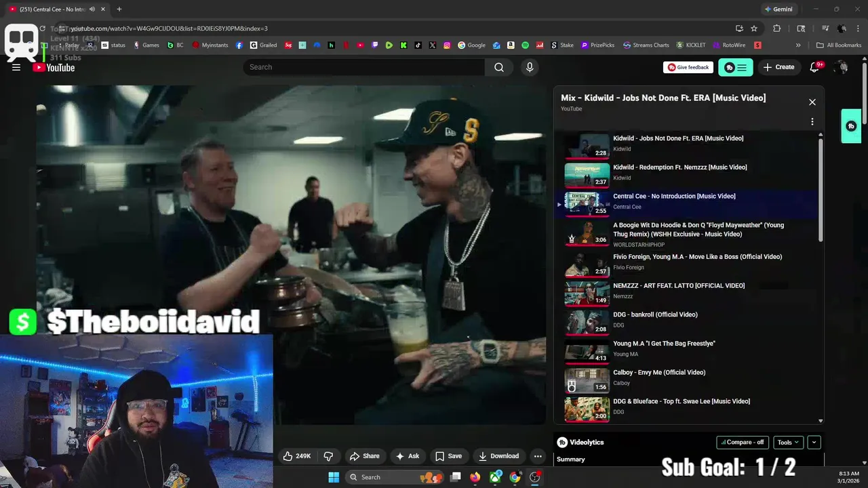Dislike the video

pos(328,456)
